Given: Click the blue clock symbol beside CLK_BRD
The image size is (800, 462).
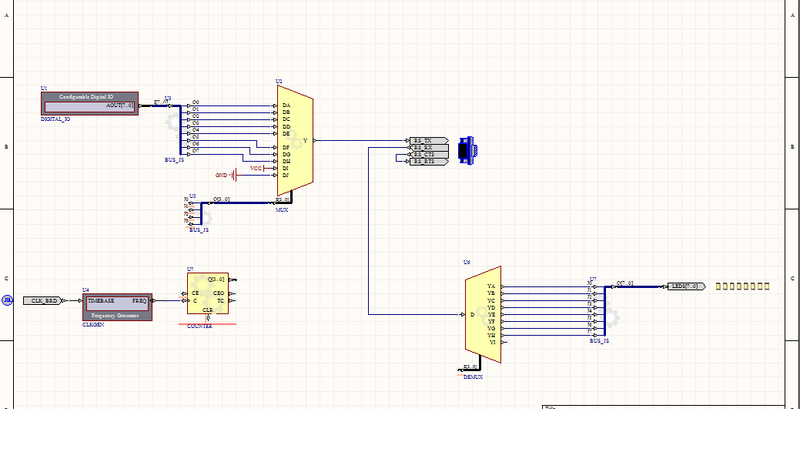Looking at the screenshot, I should (x=7, y=300).
